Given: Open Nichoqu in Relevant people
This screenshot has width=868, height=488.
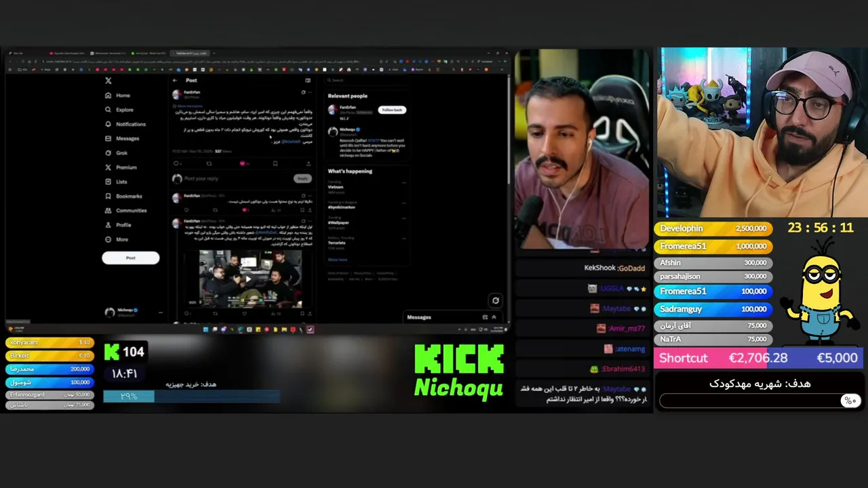Looking at the screenshot, I should [x=348, y=129].
